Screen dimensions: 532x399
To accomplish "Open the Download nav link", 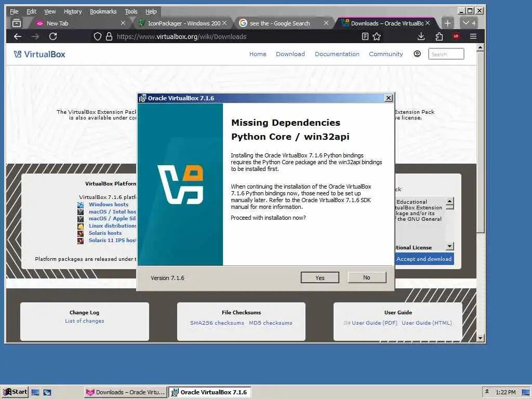I will click(290, 54).
